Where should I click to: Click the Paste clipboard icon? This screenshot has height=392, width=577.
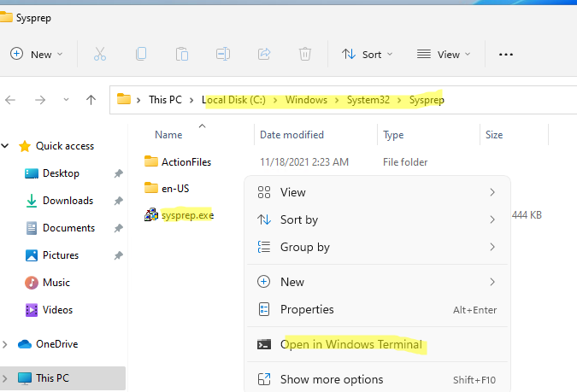tap(182, 54)
